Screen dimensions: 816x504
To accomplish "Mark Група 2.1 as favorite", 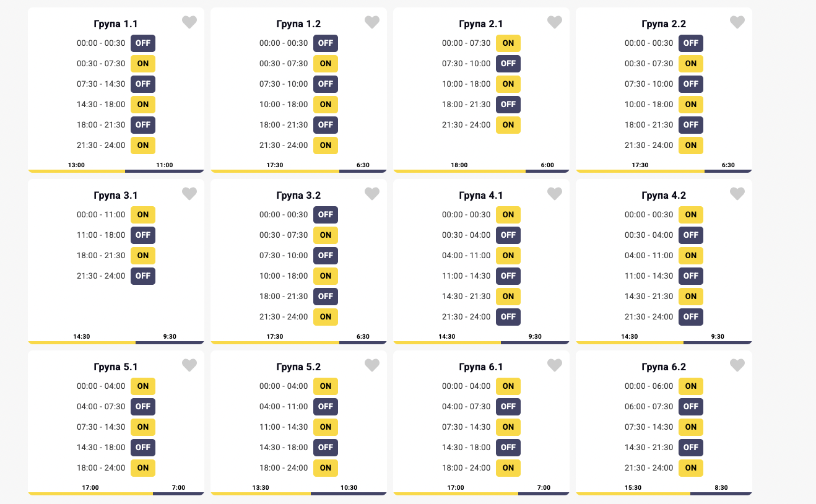I will [x=555, y=22].
